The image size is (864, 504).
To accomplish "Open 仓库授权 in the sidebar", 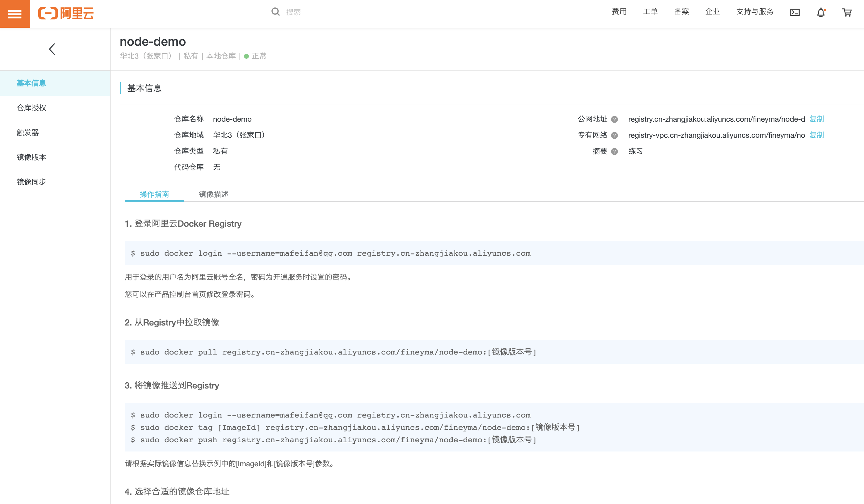I will [x=31, y=108].
